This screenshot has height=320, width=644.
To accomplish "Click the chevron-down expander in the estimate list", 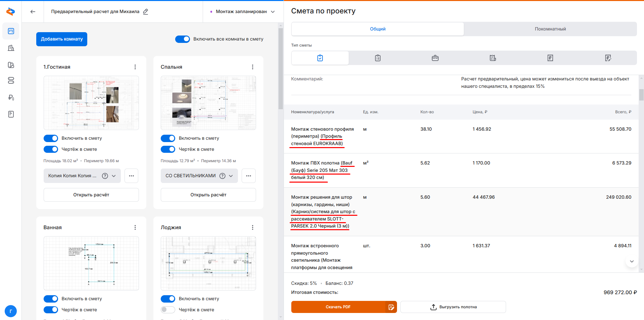I will coord(632,261).
